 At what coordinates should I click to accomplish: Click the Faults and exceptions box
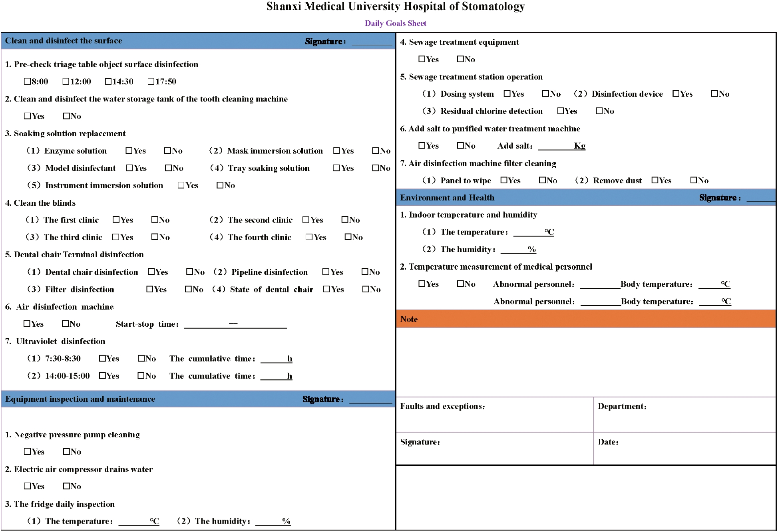[x=495, y=415]
